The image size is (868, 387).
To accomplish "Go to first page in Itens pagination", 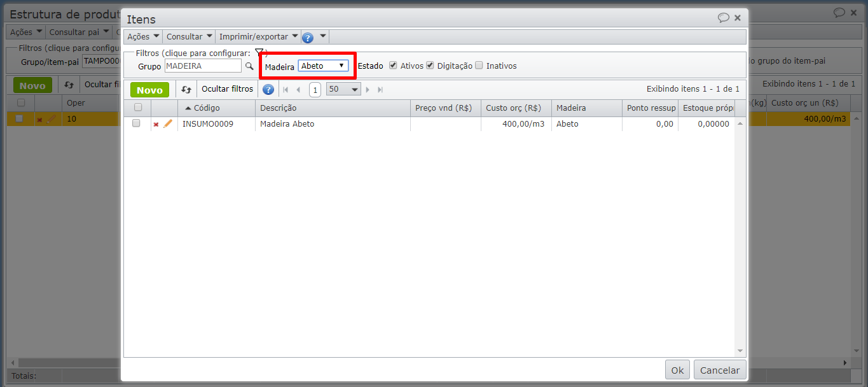I will pyautogui.click(x=286, y=90).
